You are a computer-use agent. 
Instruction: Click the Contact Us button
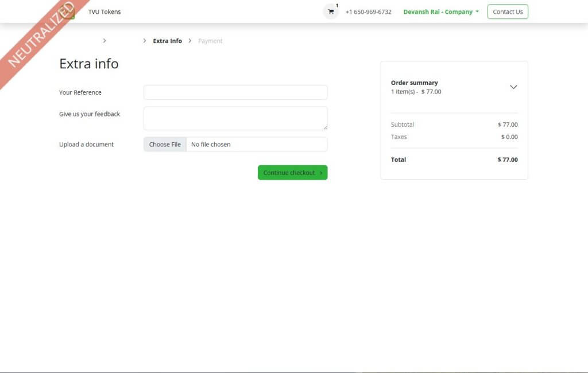508,11
